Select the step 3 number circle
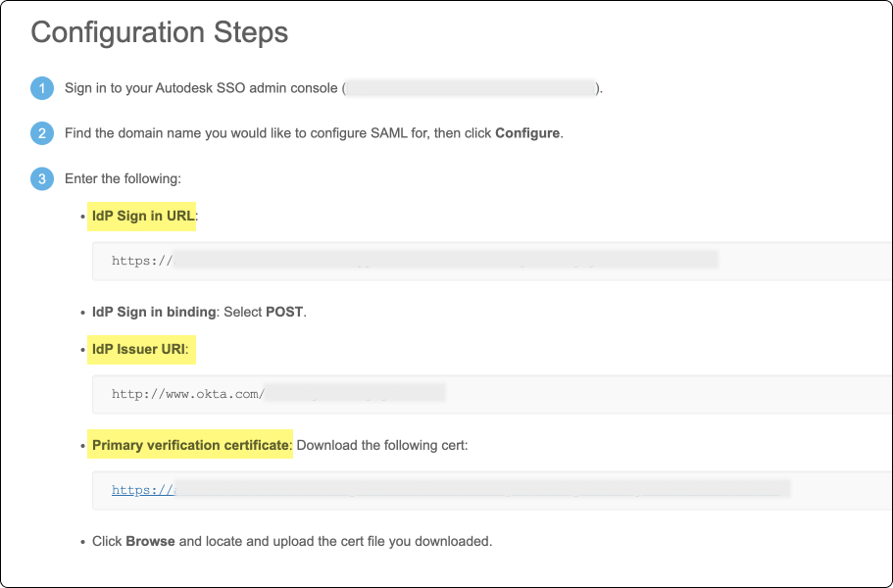 tap(42, 179)
